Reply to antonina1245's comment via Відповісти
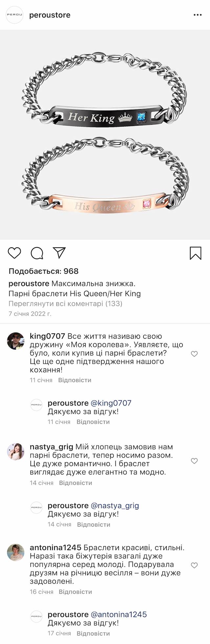This screenshot has width=210, height=644. [x=75, y=592]
